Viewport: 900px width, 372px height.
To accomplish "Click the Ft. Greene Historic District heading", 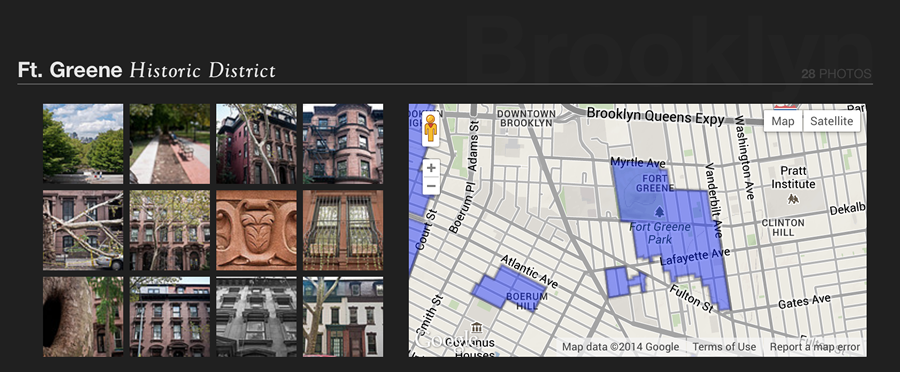I will [x=146, y=70].
